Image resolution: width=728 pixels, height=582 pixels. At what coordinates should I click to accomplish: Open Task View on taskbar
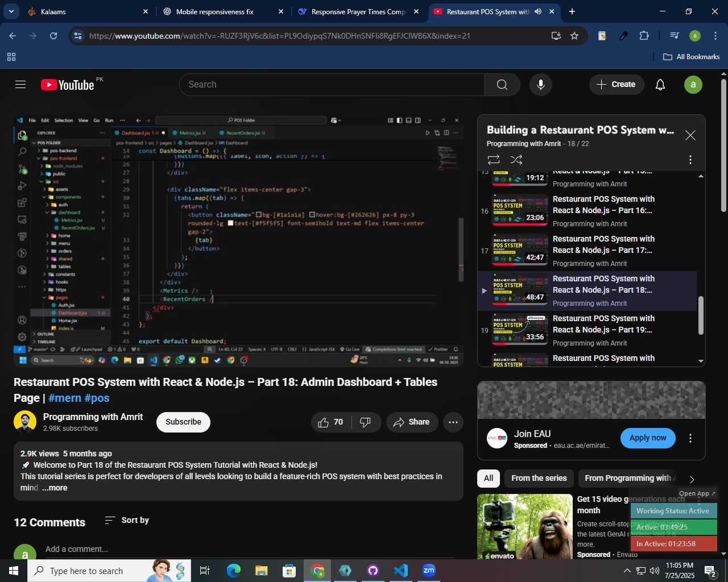205,571
